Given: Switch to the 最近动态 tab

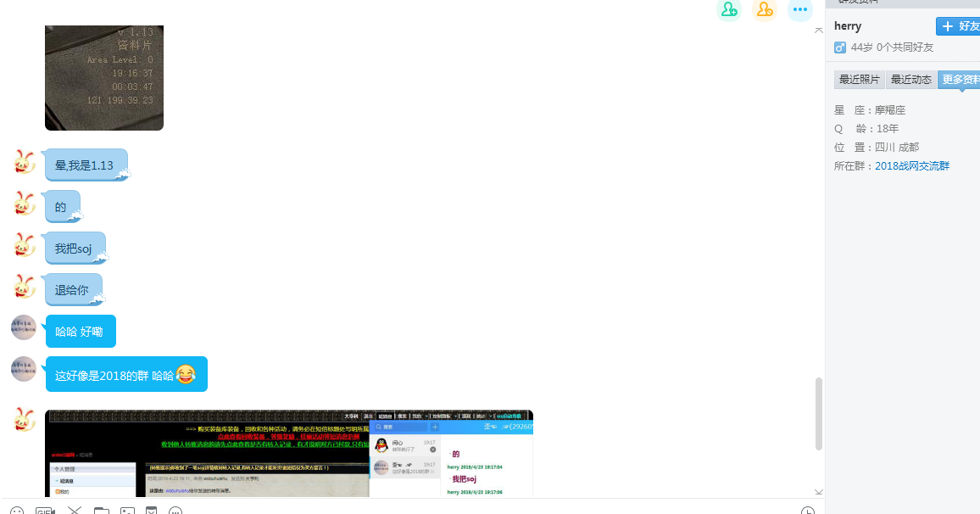Looking at the screenshot, I should 911,80.
